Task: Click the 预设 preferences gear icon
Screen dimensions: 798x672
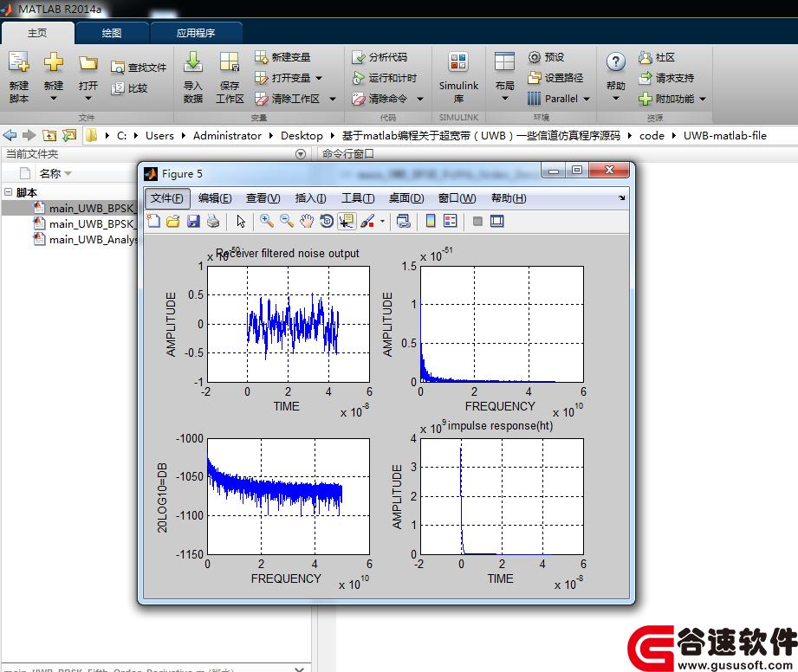Action: click(534, 57)
